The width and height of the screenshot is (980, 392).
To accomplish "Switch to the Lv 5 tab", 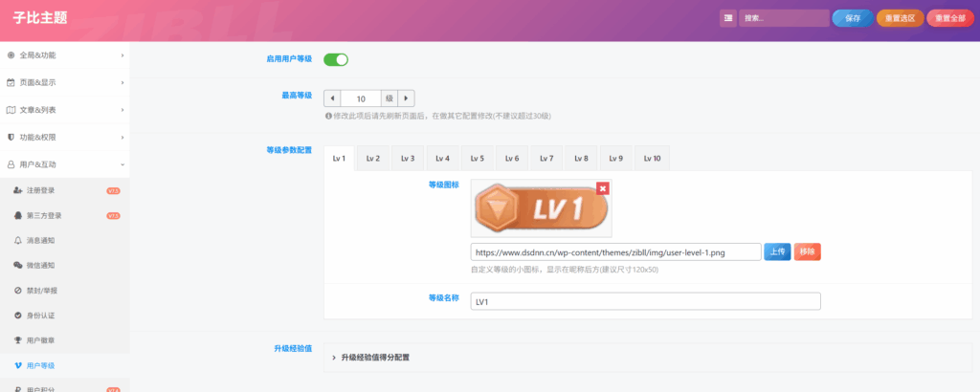I will pos(478,159).
